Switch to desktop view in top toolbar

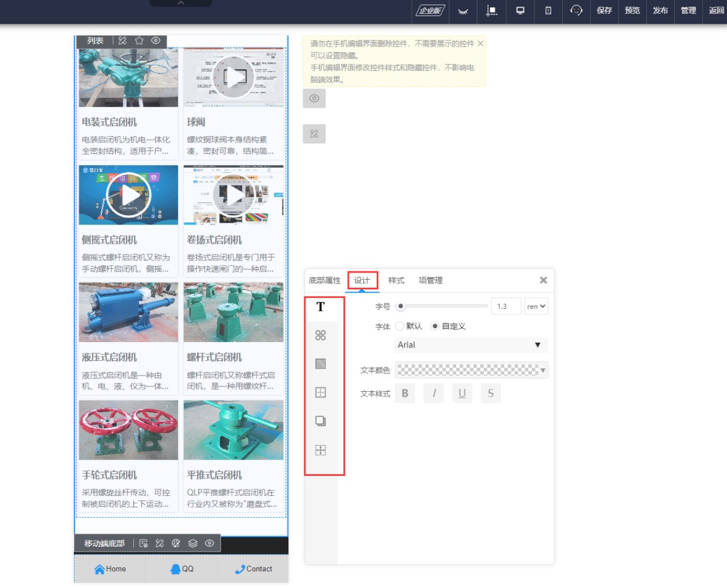(x=520, y=10)
